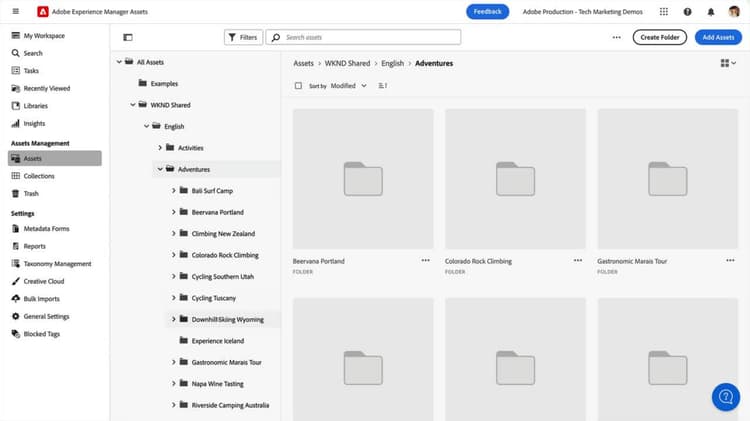The width and height of the screenshot is (750, 421).
Task: Go to Assets in breadcrumb
Action: pos(303,63)
